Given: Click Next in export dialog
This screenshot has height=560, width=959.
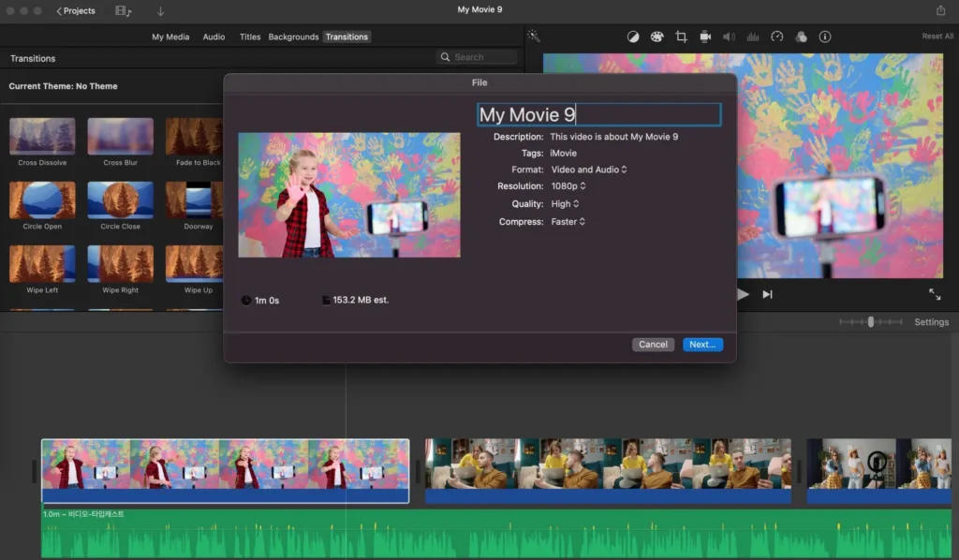Looking at the screenshot, I should (702, 345).
